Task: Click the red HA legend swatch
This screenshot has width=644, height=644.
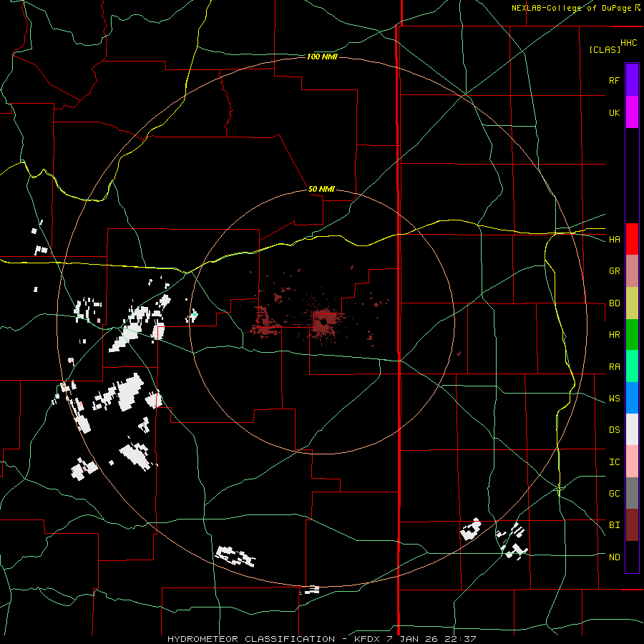Action: (632, 239)
